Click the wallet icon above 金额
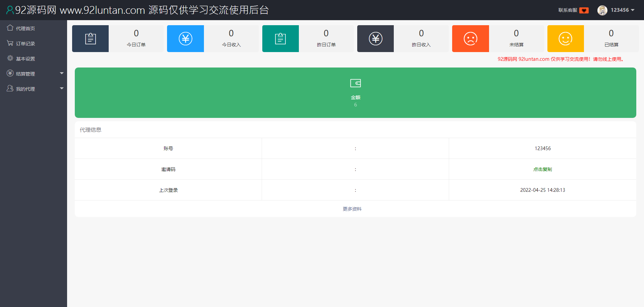The height and width of the screenshot is (307, 644). click(356, 83)
